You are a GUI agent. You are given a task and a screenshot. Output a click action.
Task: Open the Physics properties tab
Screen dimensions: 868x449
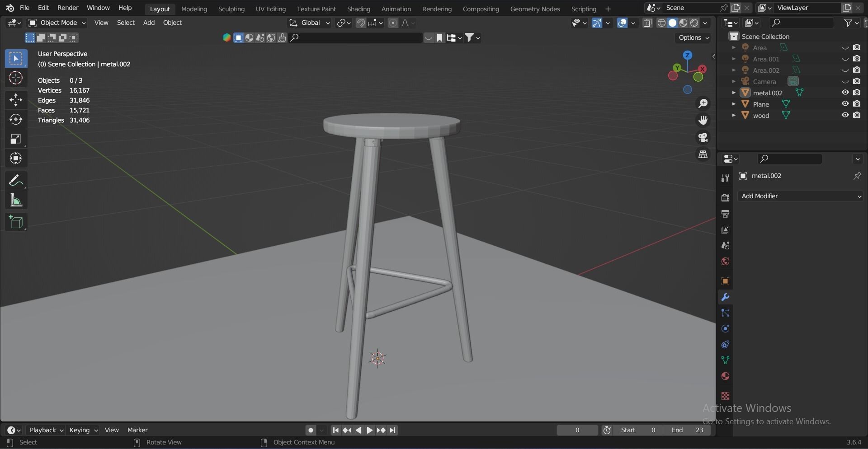725,329
